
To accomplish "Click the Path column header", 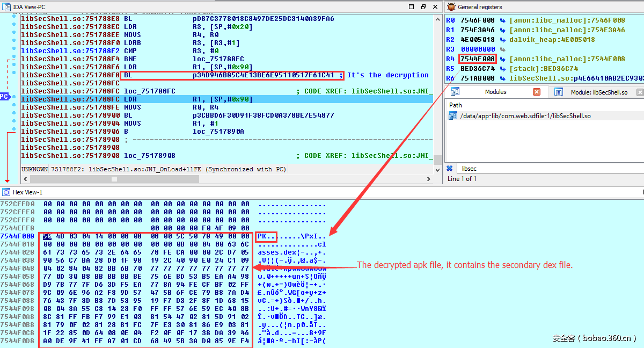I will pyautogui.click(x=456, y=105).
